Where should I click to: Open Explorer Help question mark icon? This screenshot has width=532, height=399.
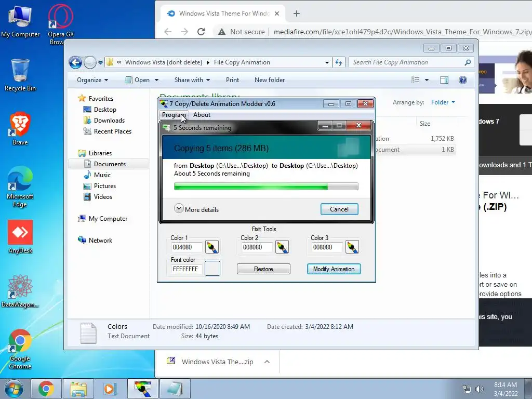[x=463, y=80]
